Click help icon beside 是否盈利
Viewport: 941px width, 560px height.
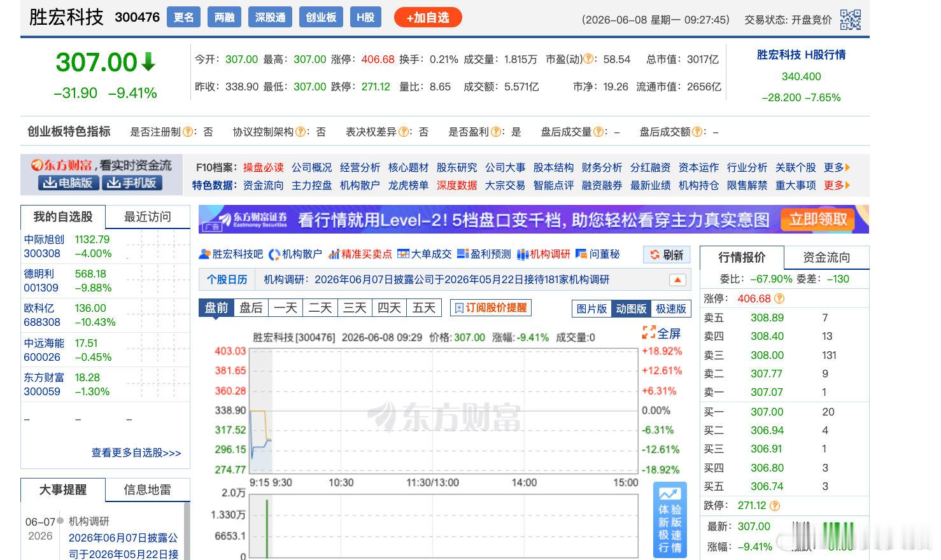[x=496, y=132]
